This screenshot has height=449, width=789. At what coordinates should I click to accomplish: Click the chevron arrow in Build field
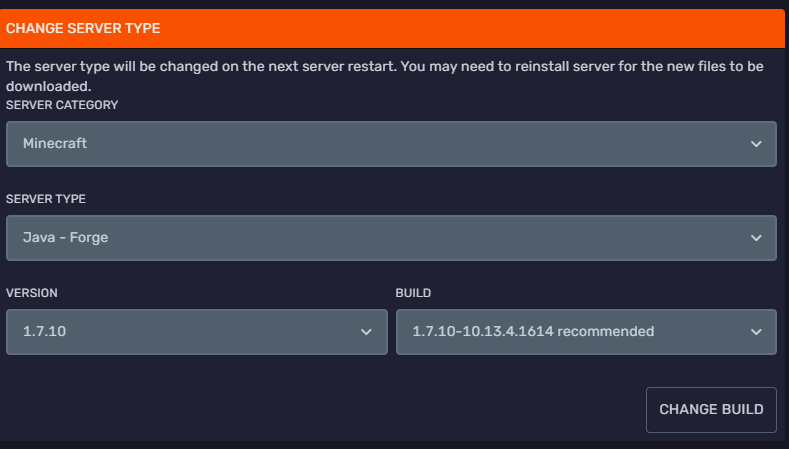pyautogui.click(x=756, y=332)
